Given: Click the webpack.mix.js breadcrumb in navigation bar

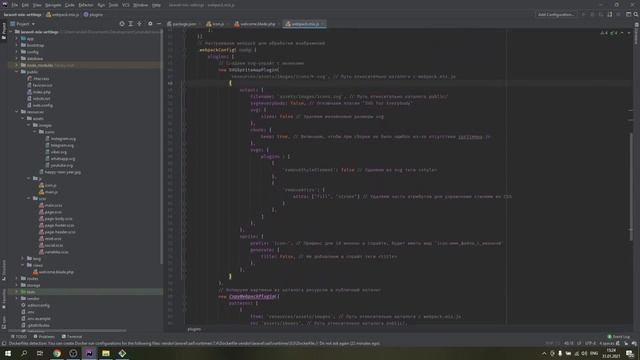Looking at the screenshot, I should pos(62,15).
